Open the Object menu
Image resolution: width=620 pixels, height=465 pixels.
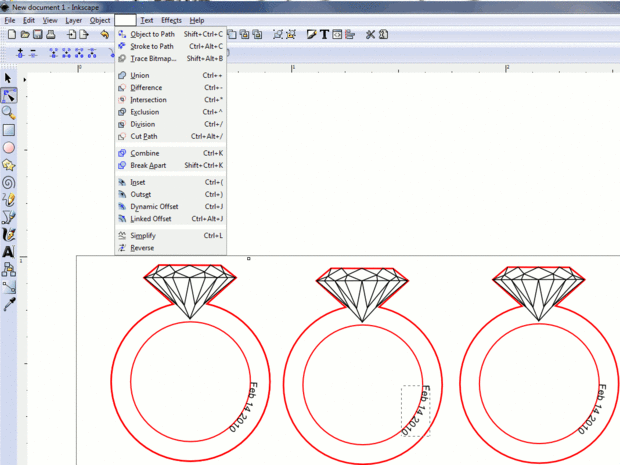click(100, 20)
